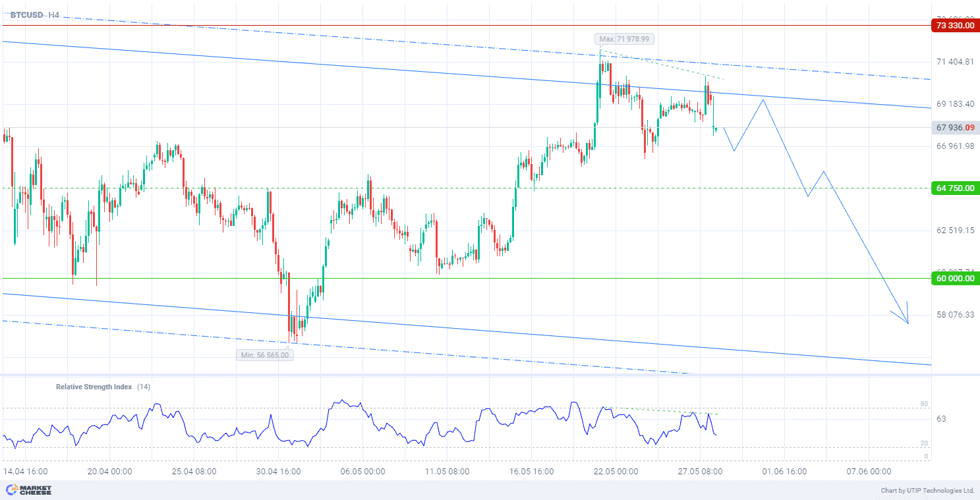Click the H4 timeframe label

click(x=53, y=14)
